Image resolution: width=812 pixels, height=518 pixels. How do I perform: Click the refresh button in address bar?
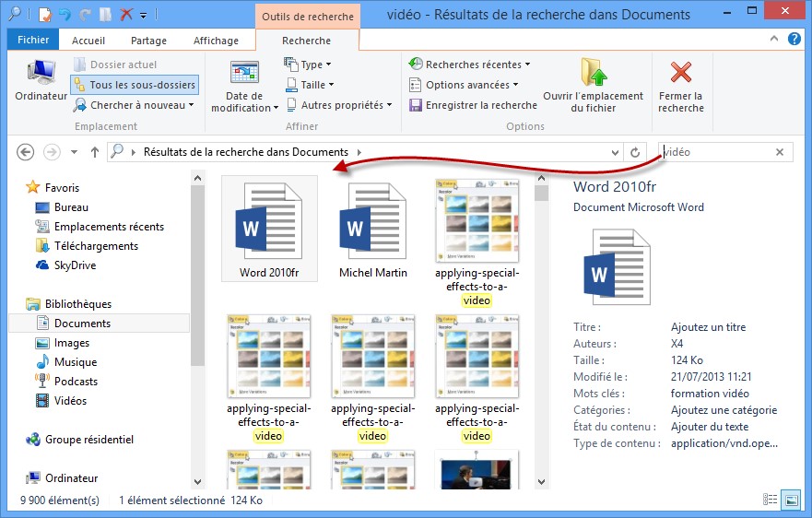coord(634,152)
